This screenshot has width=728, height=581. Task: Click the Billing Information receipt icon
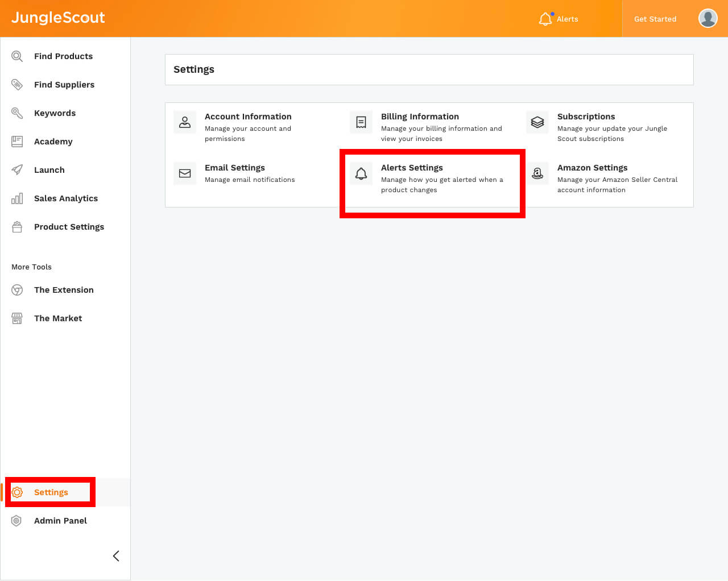[361, 122]
